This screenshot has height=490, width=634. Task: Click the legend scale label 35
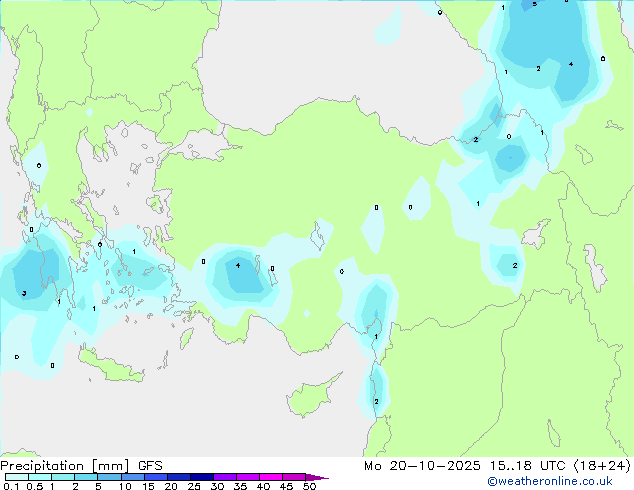(240, 486)
